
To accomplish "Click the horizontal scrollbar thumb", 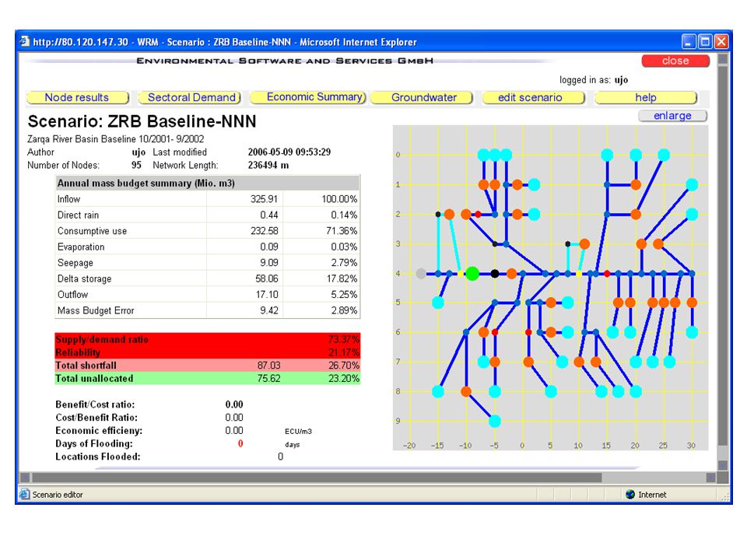I will pyautogui.click(x=317, y=477).
